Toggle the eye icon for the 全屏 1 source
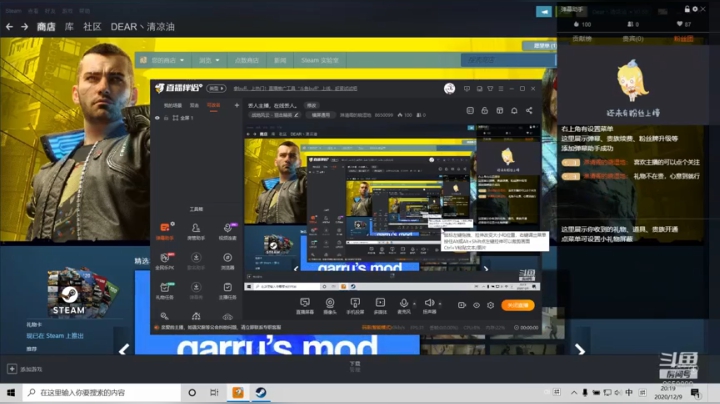Viewport: 720px width, 404px height. click(x=157, y=118)
